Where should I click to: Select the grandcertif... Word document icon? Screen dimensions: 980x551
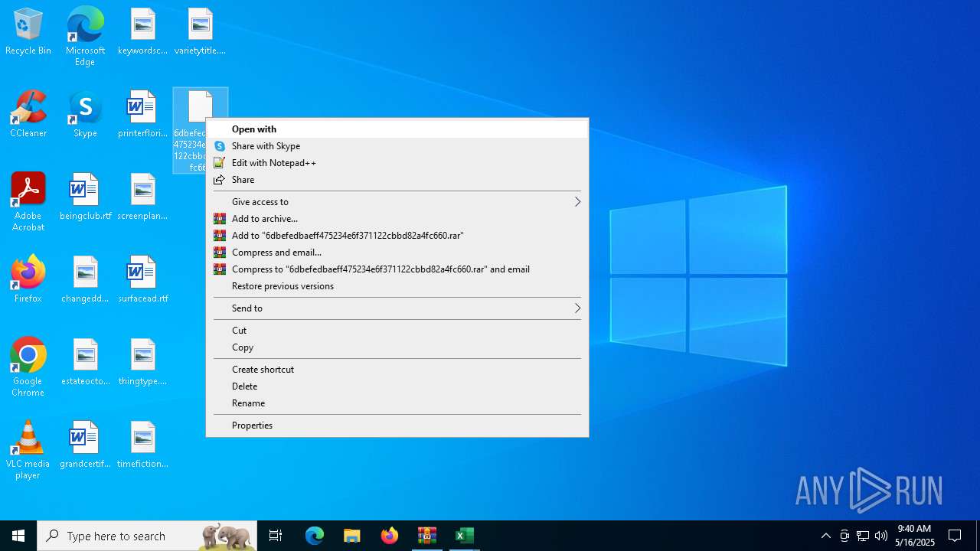[x=85, y=445]
